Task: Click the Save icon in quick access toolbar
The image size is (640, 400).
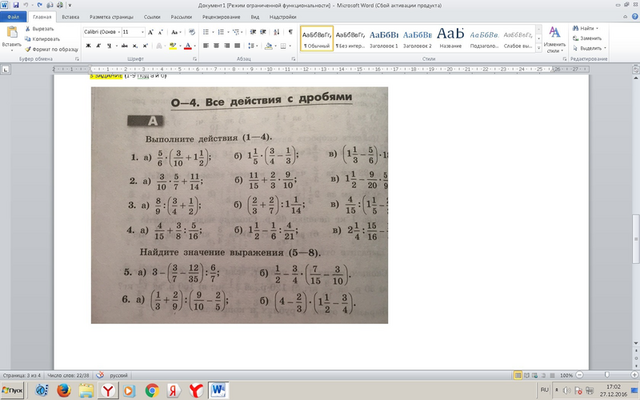Action: point(16,5)
